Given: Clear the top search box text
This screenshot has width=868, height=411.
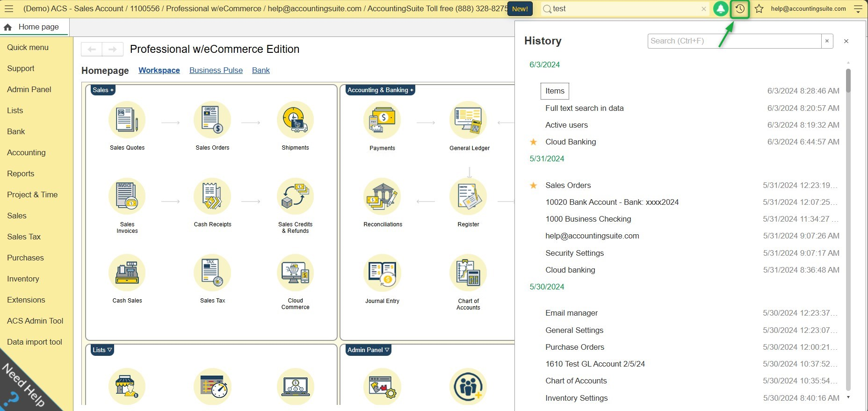Looking at the screenshot, I should click(x=703, y=9).
